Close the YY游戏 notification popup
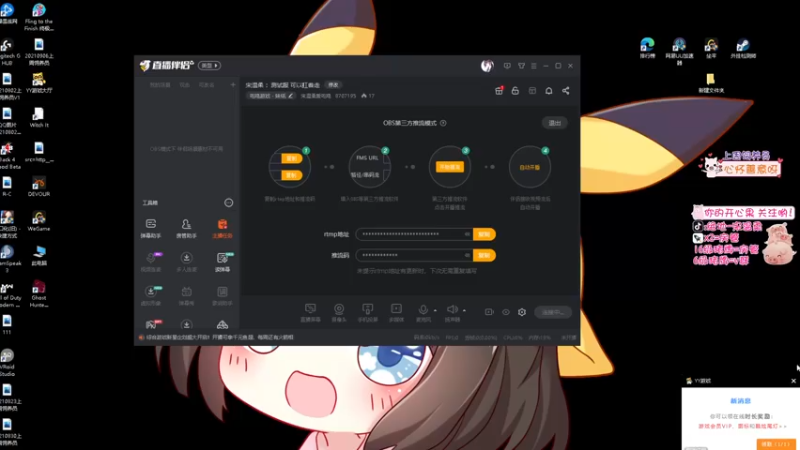800x450 pixels. pos(793,381)
